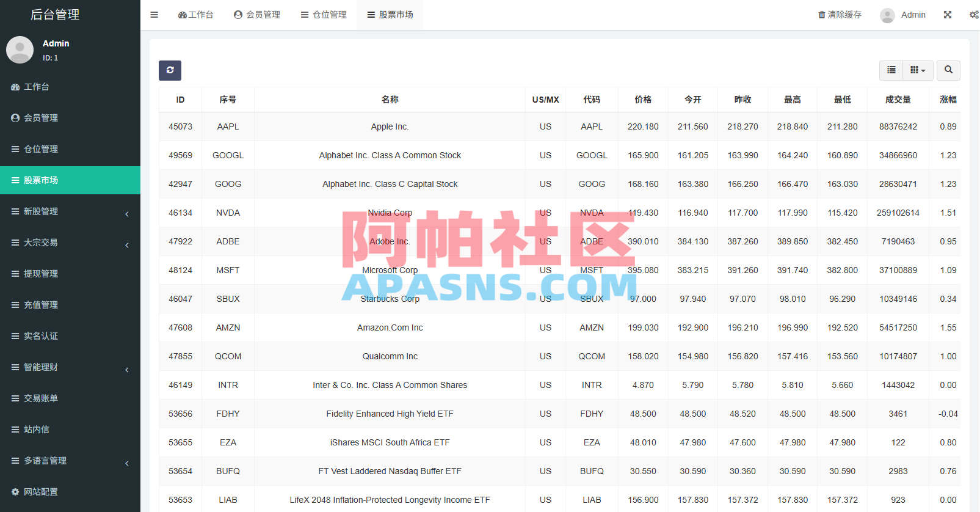This screenshot has width=980, height=512.
Task: Click ID 46047 in the SBUX row
Action: [180, 299]
